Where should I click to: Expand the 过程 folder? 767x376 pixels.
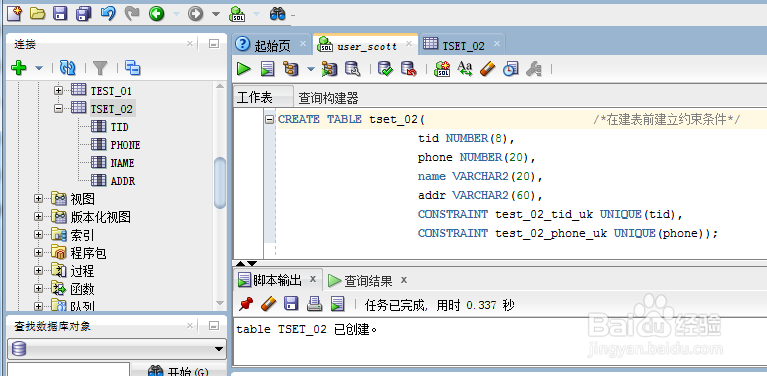[x=39, y=271]
